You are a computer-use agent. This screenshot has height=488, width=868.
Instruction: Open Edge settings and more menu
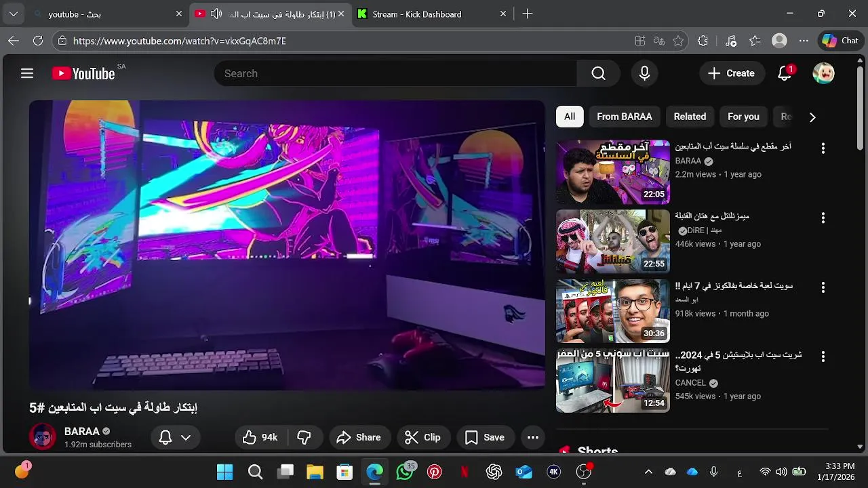pyautogui.click(x=804, y=41)
